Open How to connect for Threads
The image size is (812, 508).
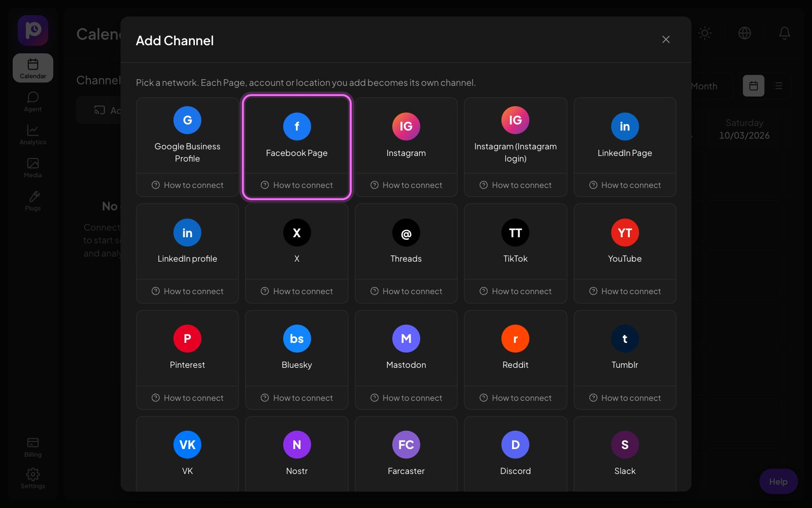(406, 291)
